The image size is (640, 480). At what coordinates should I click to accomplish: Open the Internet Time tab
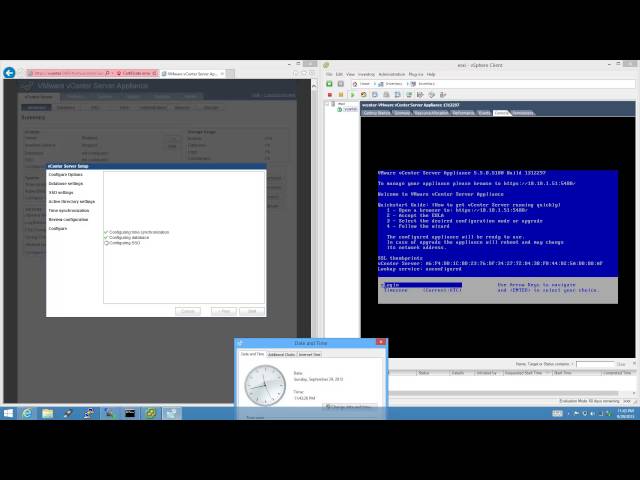point(309,354)
